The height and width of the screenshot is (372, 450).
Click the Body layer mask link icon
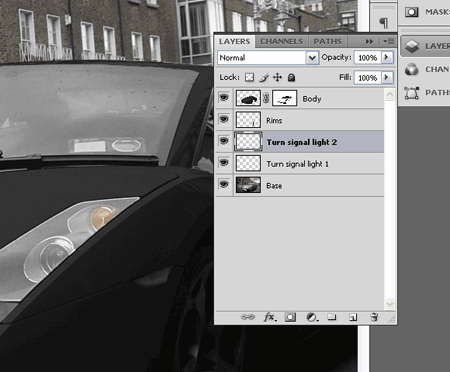(266, 98)
